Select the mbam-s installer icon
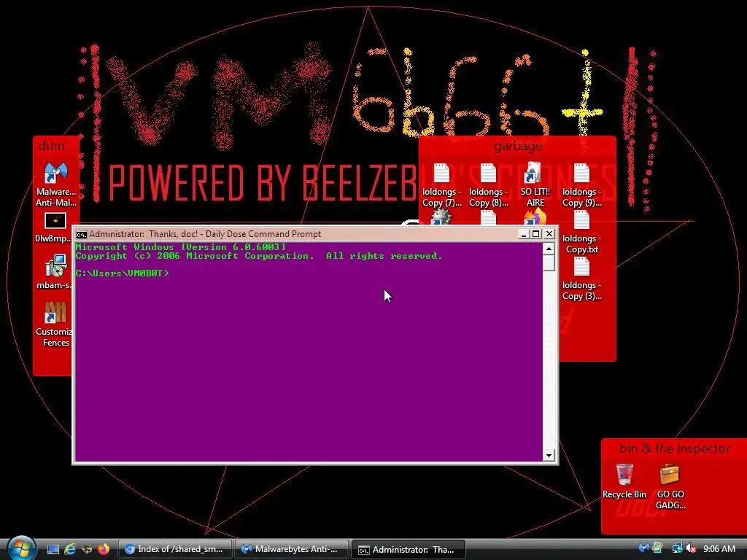 coord(55,272)
